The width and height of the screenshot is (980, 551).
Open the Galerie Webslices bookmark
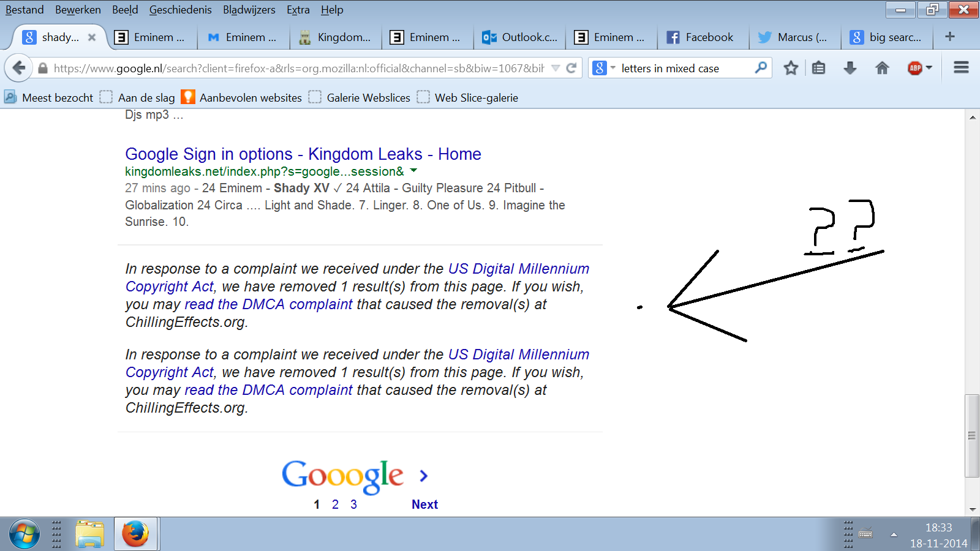tap(360, 97)
